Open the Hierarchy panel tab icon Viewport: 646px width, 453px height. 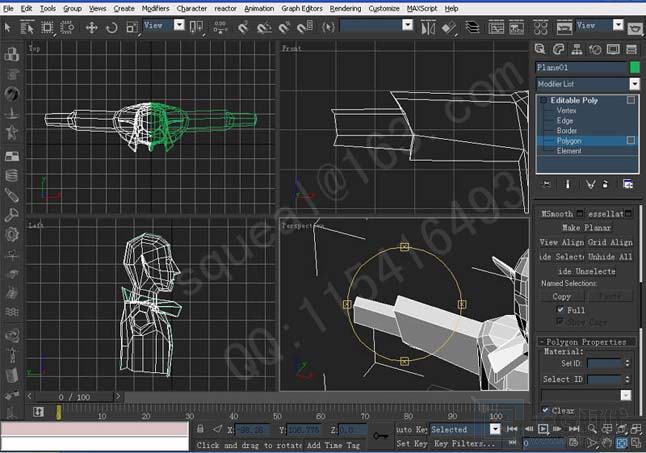pyautogui.click(x=574, y=48)
